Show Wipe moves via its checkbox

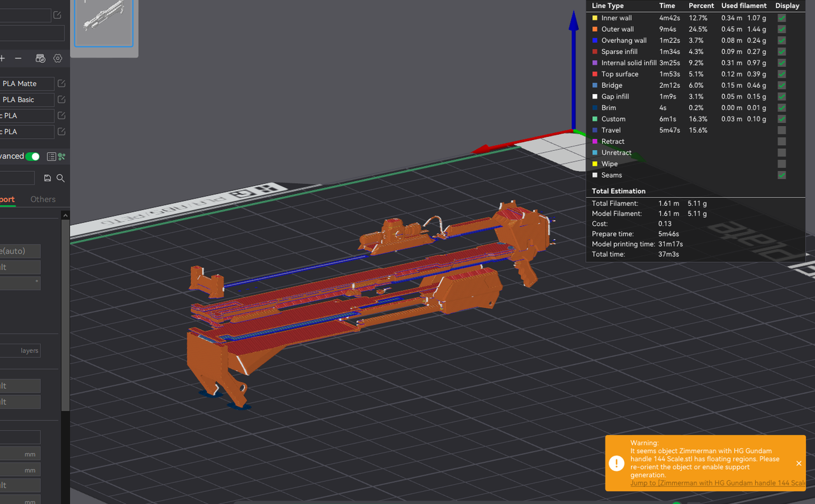pos(782,164)
